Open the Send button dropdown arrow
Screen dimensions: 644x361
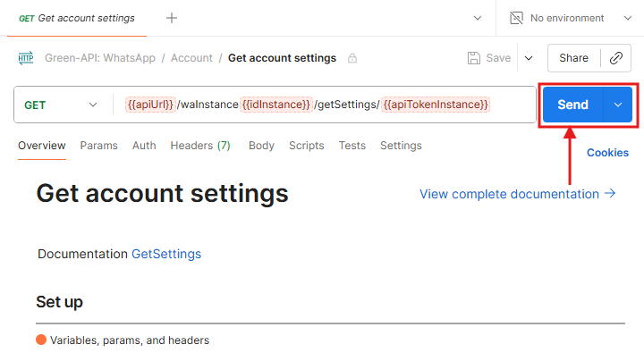click(x=618, y=105)
